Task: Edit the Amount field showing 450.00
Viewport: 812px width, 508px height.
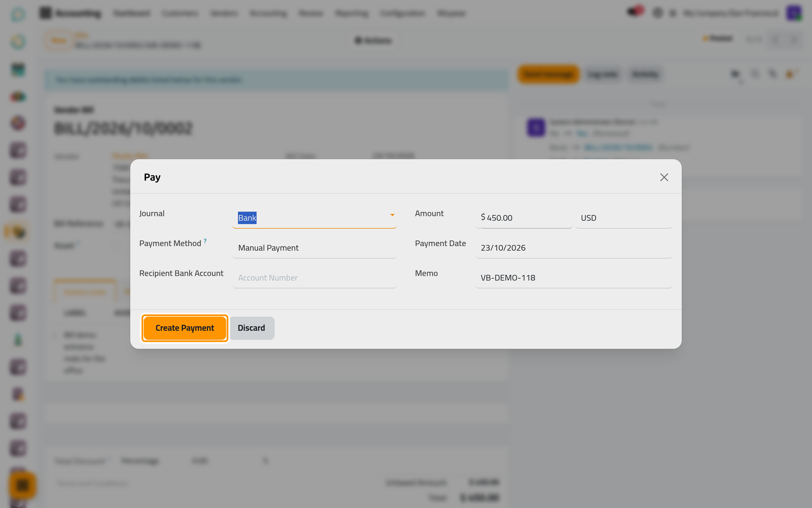Action: point(524,218)
